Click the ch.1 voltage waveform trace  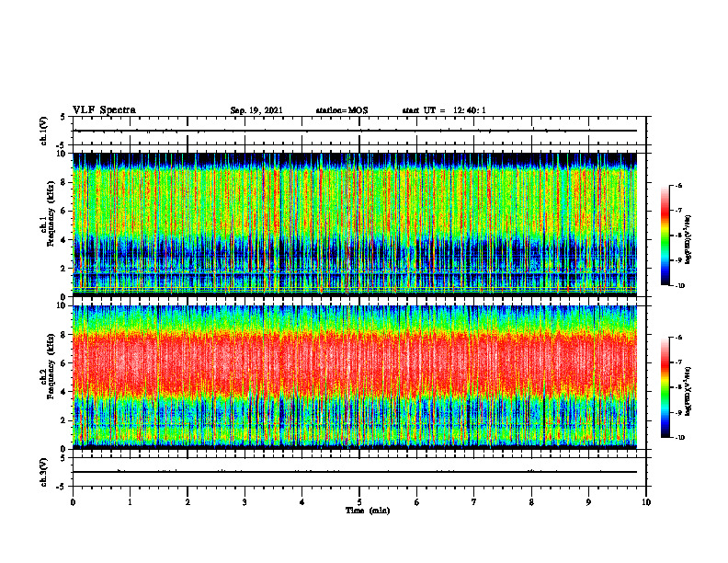click(x=355, y=131)
